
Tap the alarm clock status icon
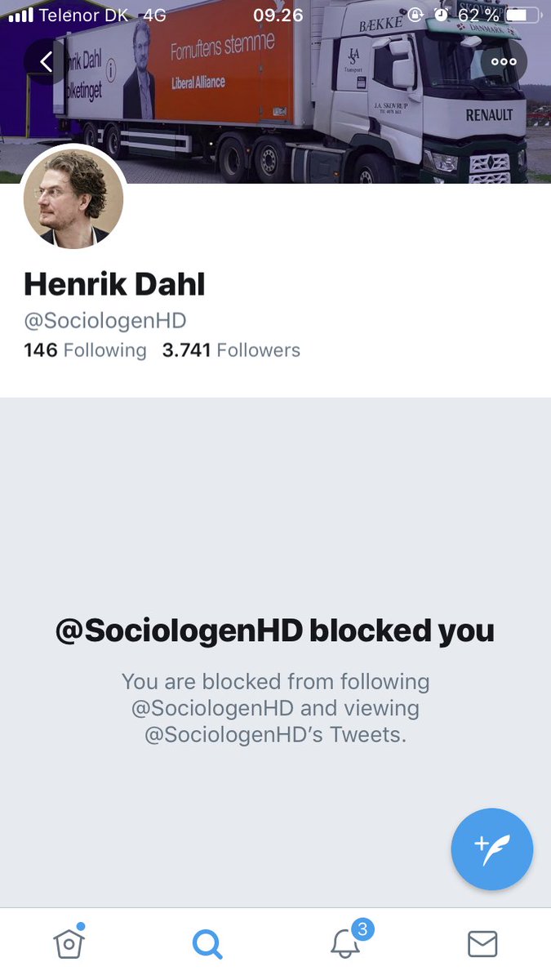(x=441, y=15)
